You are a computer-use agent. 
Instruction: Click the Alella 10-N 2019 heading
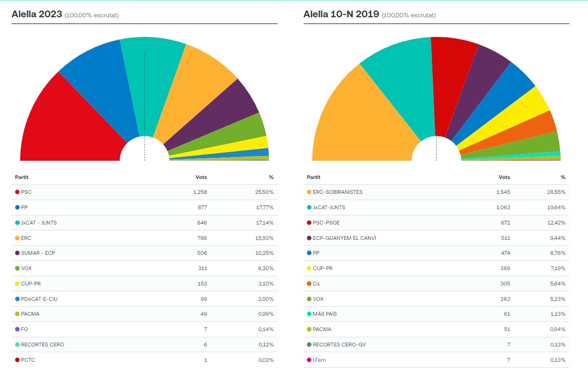point(341,14)
